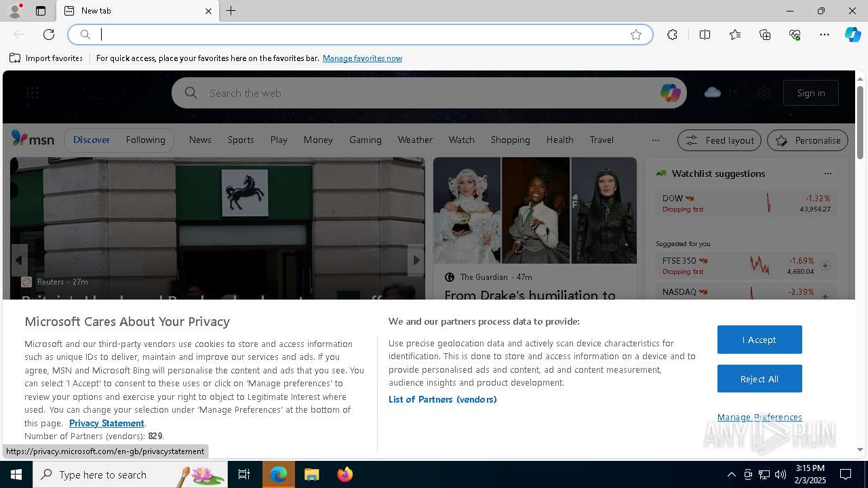This screenshot has width=868, height=488.
Task: Refresh the current page
Action: [49, 35]
